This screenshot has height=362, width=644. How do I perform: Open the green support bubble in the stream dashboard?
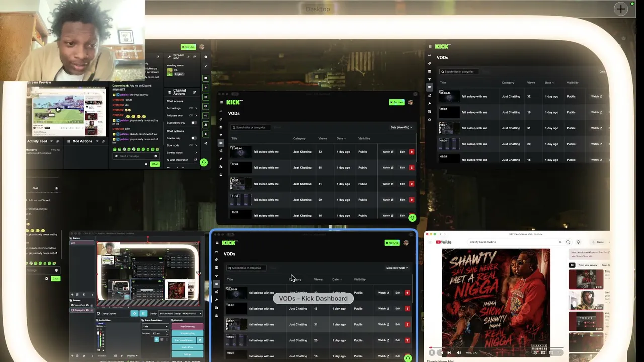tap(203, 163)
